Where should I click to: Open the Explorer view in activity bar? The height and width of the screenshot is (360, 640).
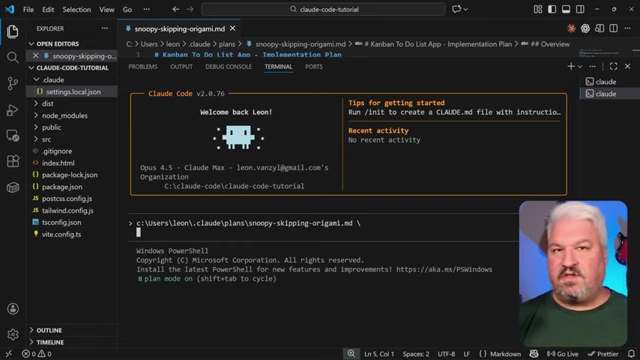click(13, 31)
